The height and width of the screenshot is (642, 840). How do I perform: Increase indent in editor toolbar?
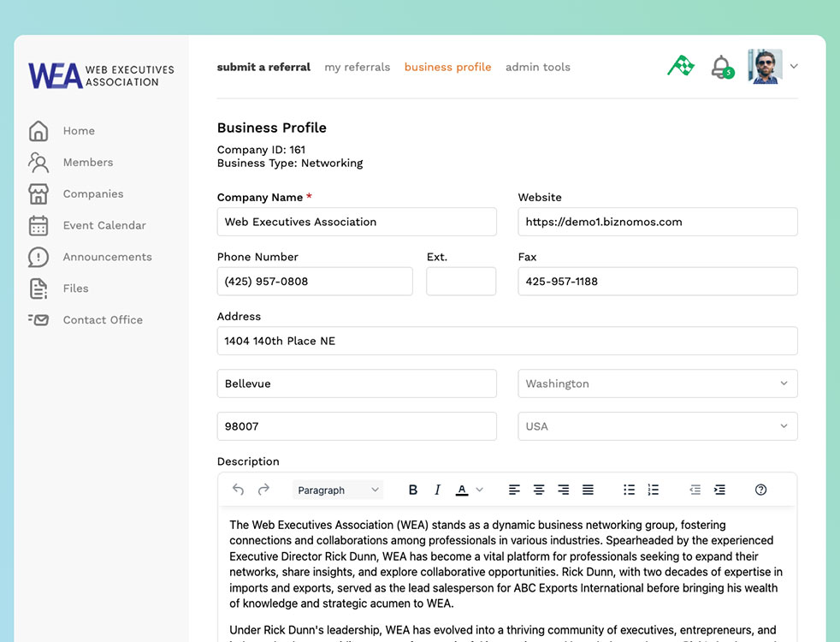719,490
